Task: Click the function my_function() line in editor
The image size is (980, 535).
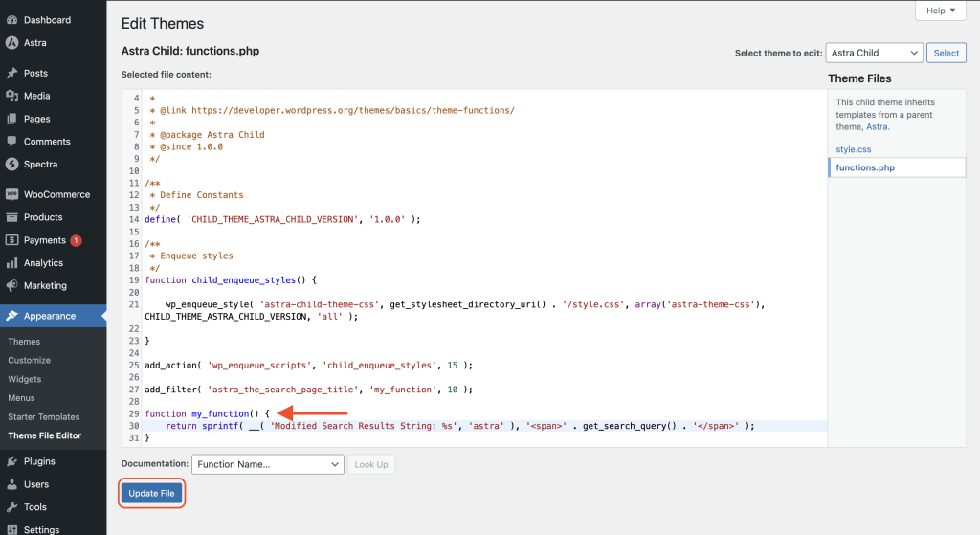Action: (x=207, y=413)
